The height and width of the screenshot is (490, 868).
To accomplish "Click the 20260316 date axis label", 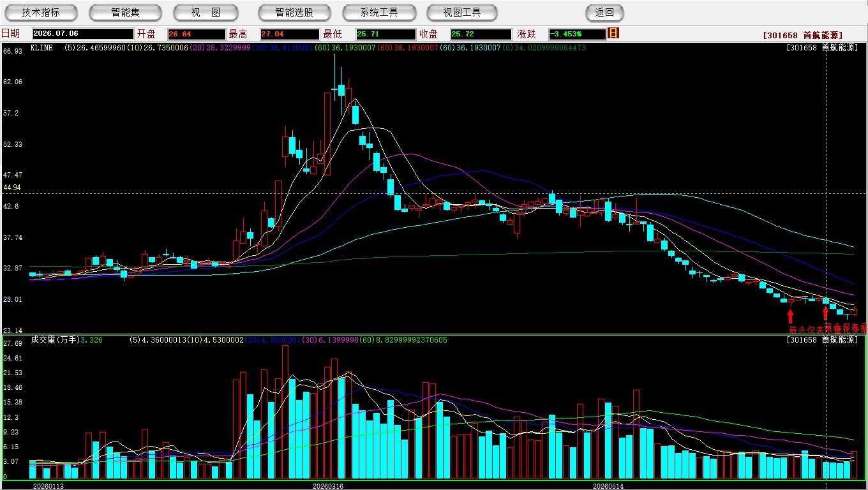I will 328,486.
